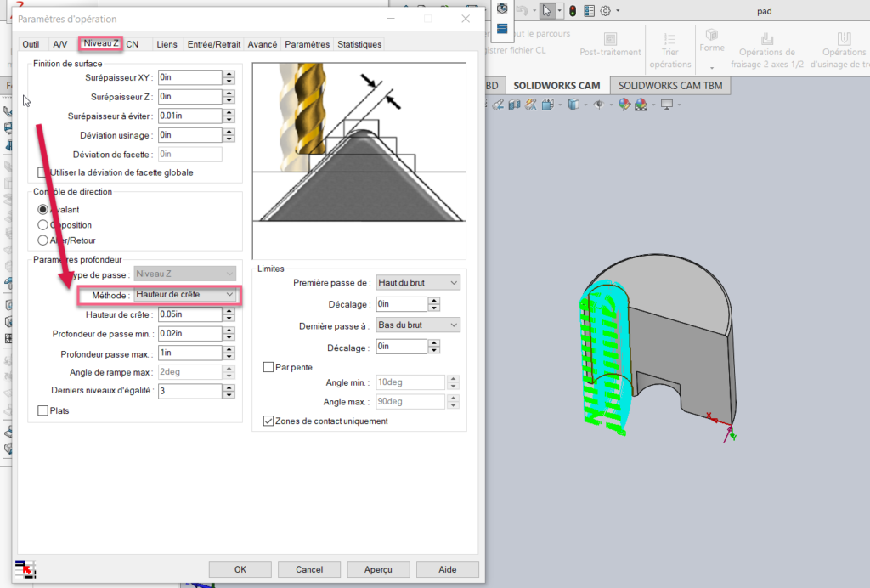
Task: Uncheck Zones de contact uniquement
Action: point(269,421)
